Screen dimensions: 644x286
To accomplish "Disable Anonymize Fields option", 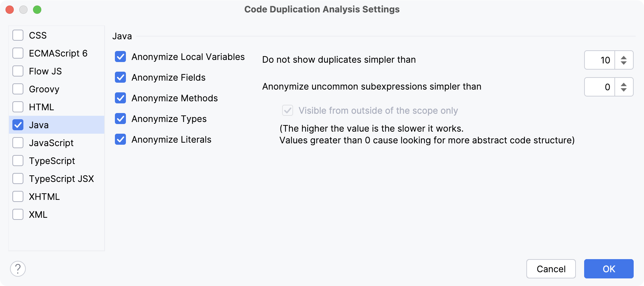I will coord(120,78).
